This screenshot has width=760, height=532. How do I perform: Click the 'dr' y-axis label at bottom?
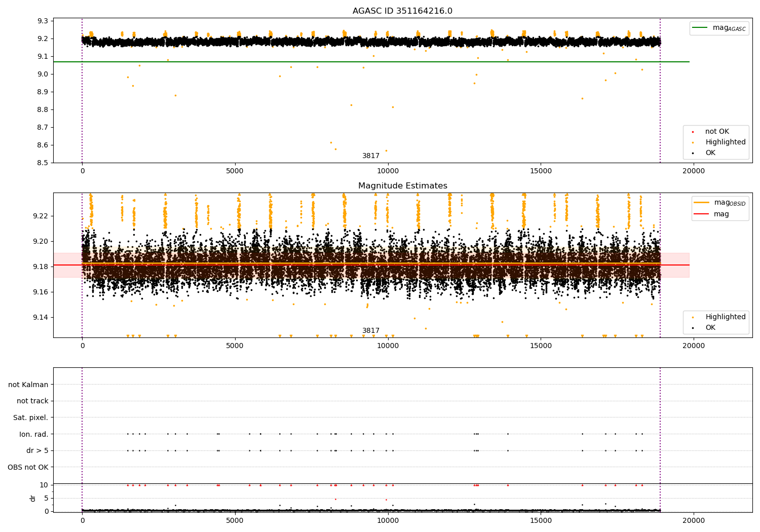pyautogui.click(x=33, y=498)
